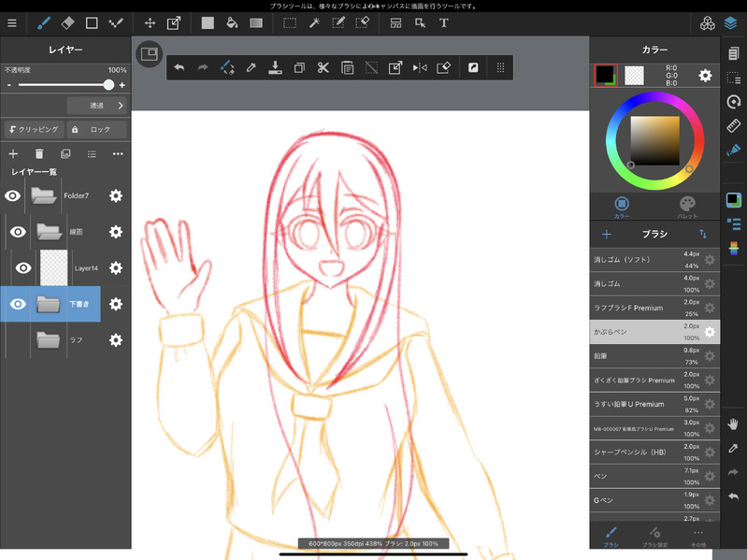Switch to the ブラシ bottom tab
Screen dimensions: 747x560
point(611,536)
